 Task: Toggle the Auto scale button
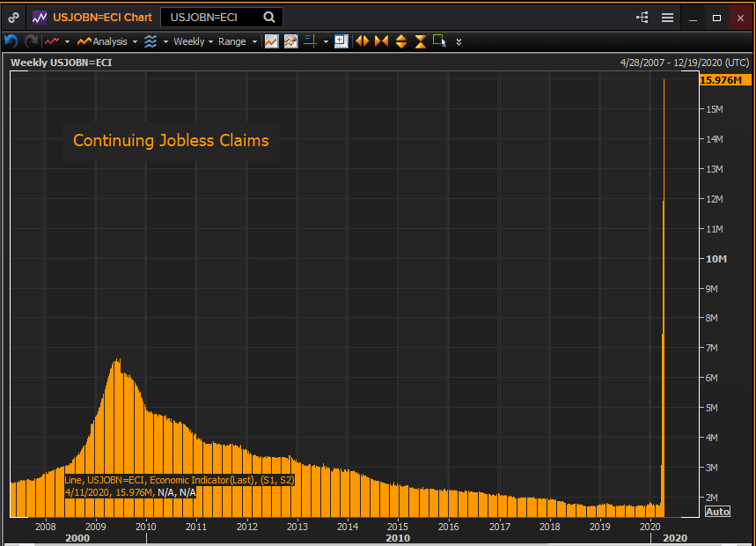[x=717, y=512]
